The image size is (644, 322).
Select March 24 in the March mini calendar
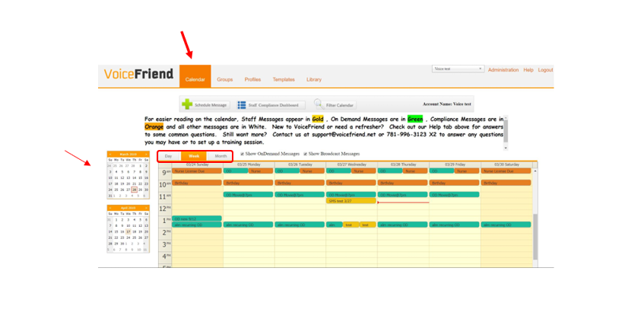coord(110,190)
